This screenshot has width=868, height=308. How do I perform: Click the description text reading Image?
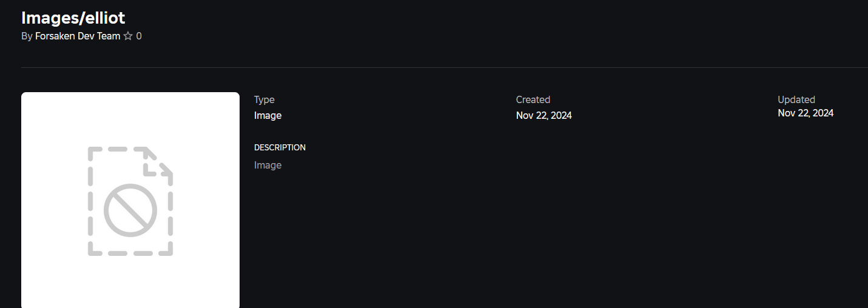click(267, 166)
